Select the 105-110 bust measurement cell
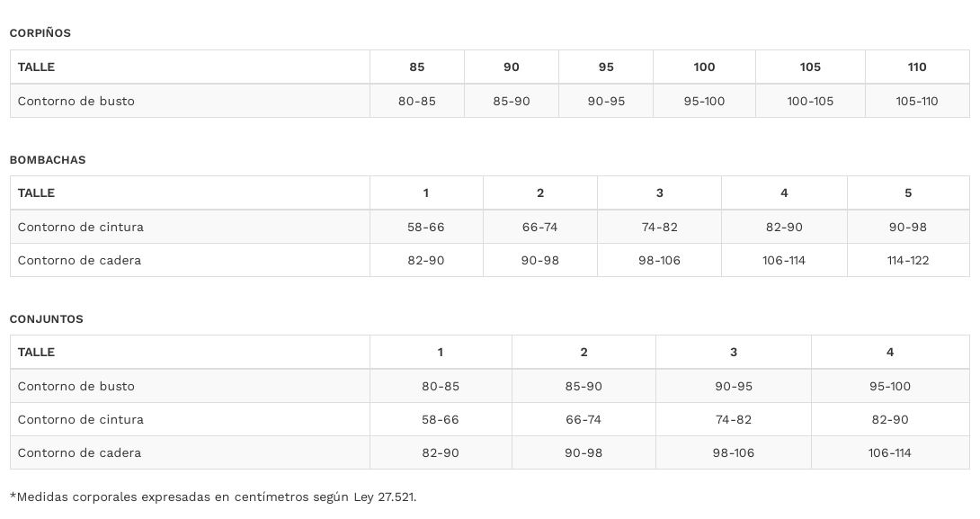The width and height of the screenshot is (980, 519). [917, 102]
